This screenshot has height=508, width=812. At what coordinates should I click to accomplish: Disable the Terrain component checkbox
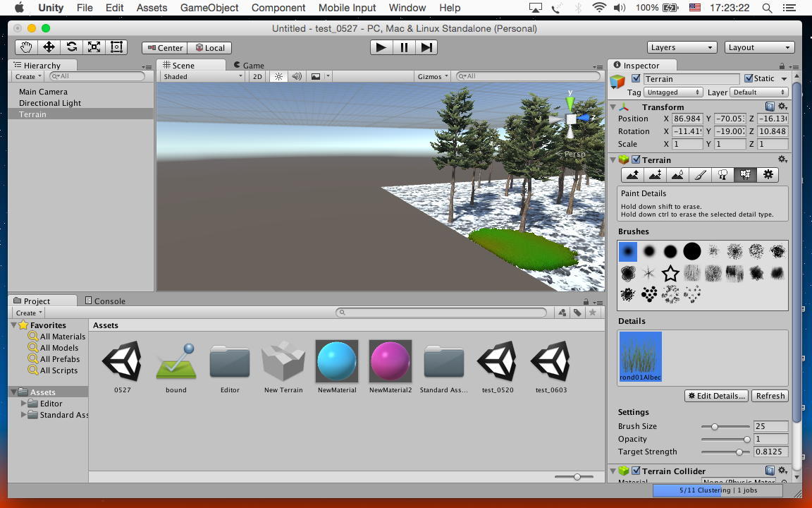[636, 159]
